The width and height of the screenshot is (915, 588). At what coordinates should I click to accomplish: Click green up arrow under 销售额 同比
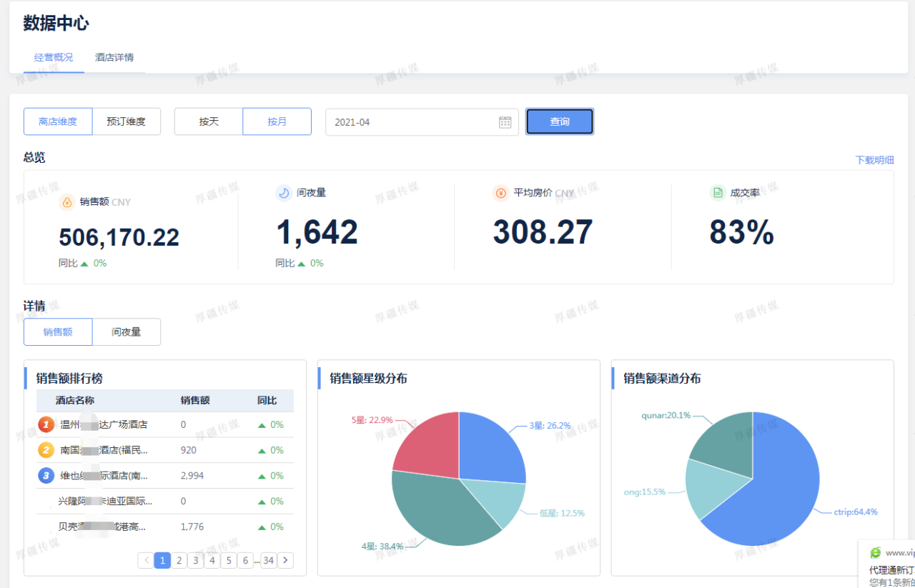point(84,264)
